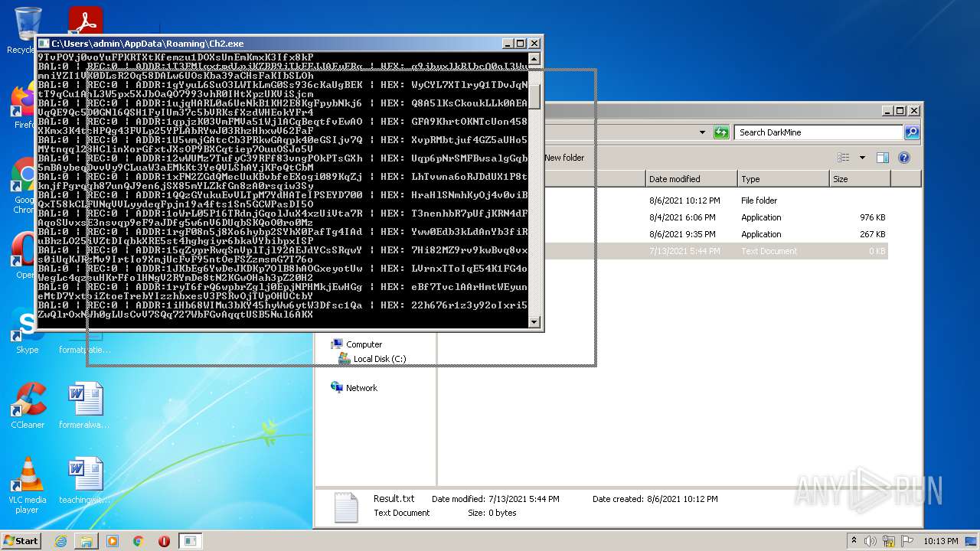Select Local Disk (C:) in navigation pane
Image resolution: width=980 pixels, height=551 pixels.
(373, 359)
